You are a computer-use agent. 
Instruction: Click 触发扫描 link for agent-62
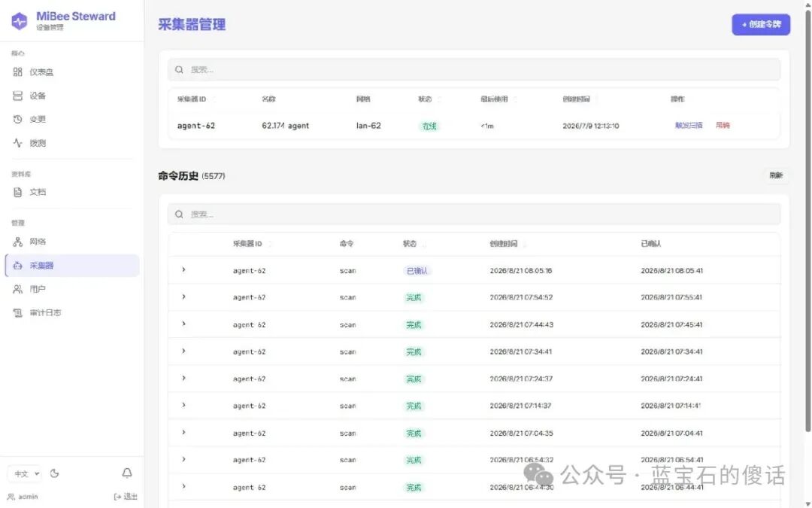coord(689,126)
